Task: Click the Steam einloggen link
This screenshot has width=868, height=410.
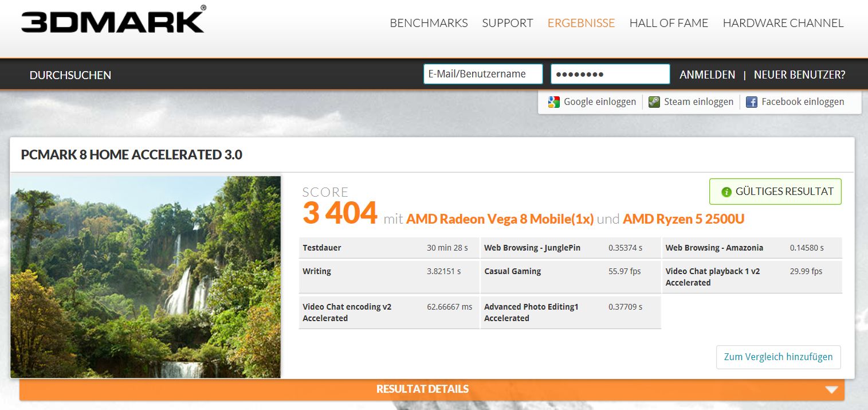Action: pos(698,101)
